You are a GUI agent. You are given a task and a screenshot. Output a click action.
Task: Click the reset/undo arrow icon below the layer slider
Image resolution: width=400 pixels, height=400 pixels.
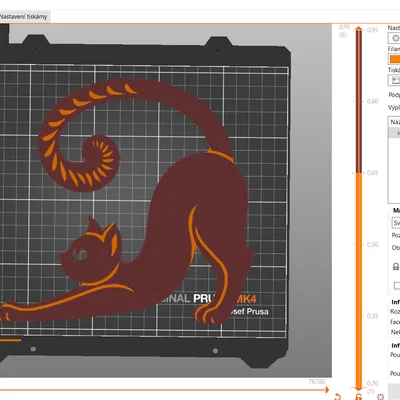click(x=337, y=397)
